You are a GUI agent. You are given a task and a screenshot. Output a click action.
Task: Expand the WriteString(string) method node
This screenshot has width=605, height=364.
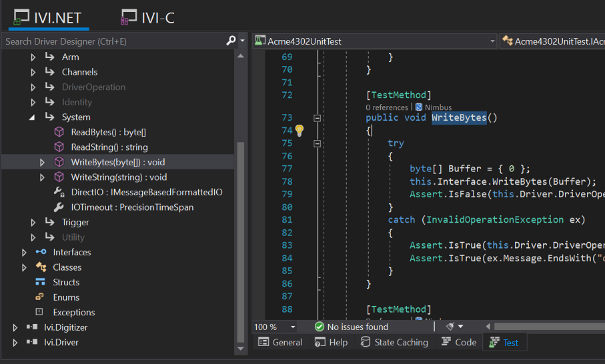point(42,177)
